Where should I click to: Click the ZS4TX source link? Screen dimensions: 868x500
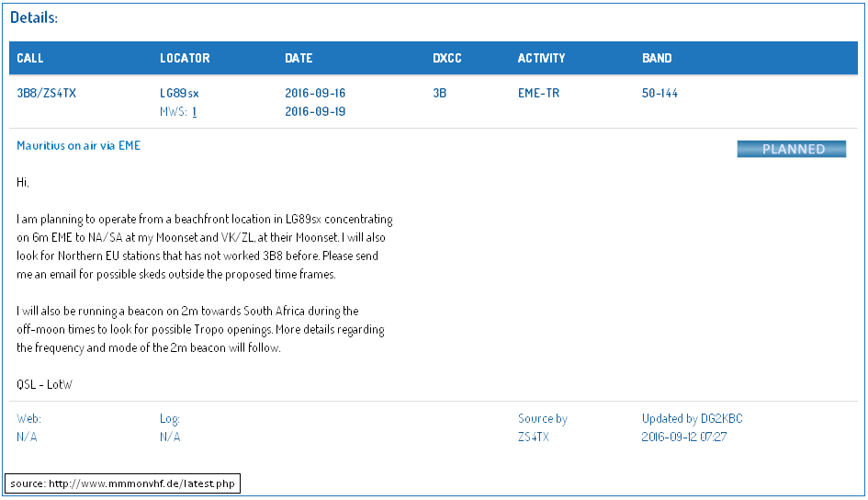533,437
